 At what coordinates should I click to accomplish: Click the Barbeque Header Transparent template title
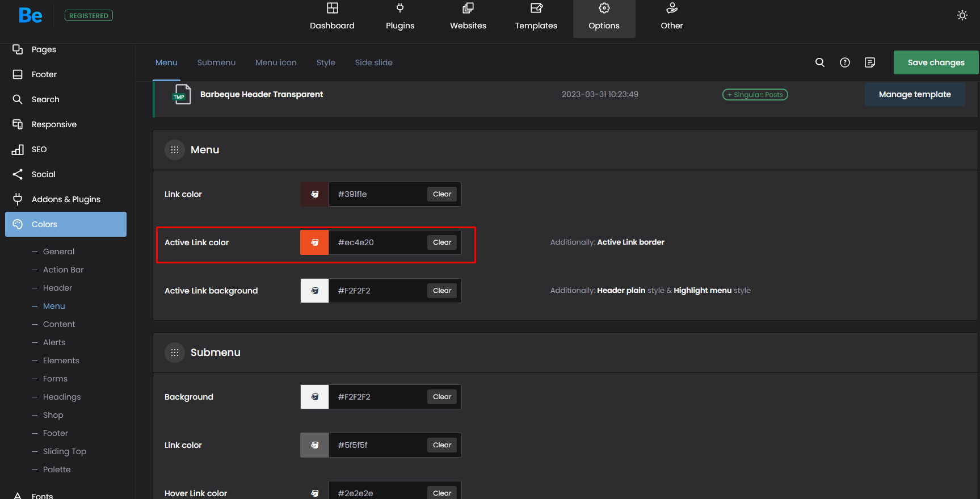pyautogui.click(x=262, y=94)
